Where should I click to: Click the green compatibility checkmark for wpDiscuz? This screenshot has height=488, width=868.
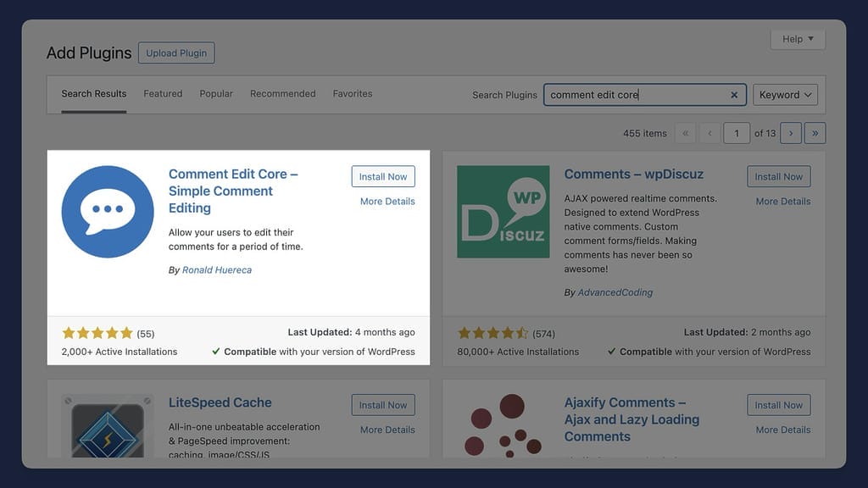pyautogui.click(x=611, y=351)
